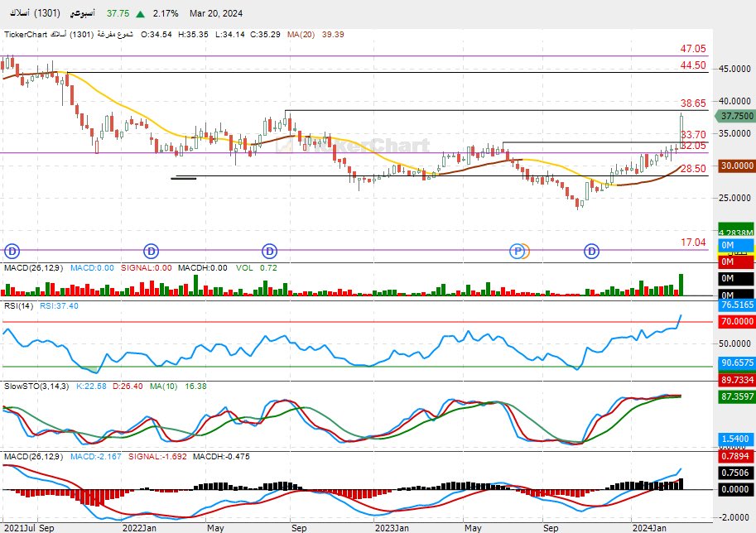Click the 2.17% change value
This screenshot has height=533, width=756.
(166, 13)
